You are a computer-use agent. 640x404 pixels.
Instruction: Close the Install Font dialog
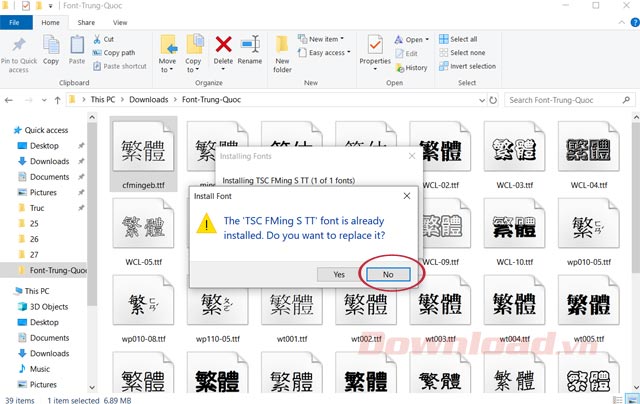407,196
